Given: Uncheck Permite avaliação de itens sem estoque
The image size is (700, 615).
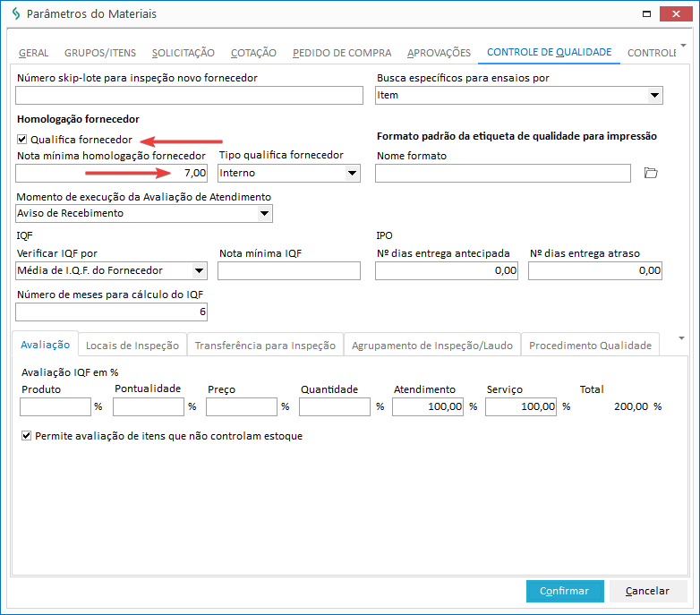Looking at the screenshot, I should pos(25,437).
